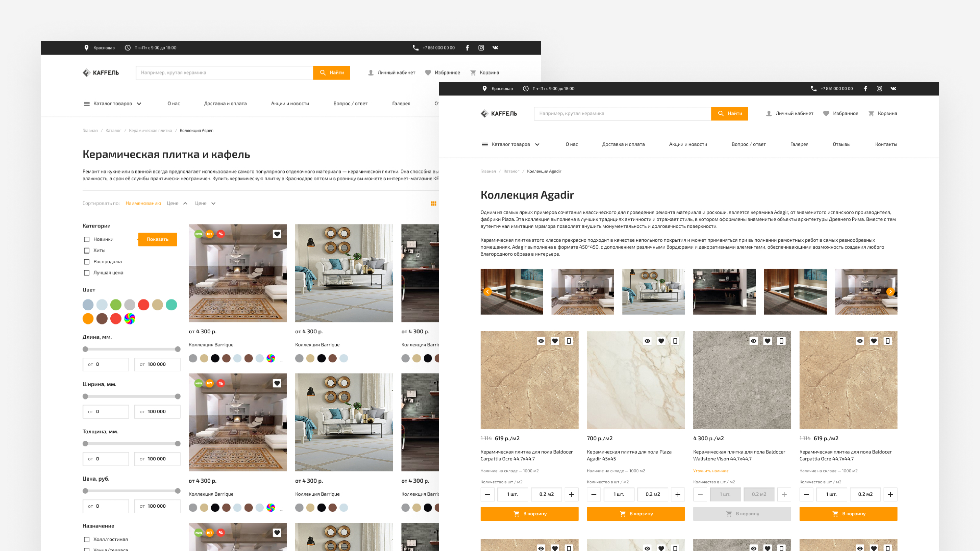Open Галерея in back page menu
Viewport: 980px width, 551px height.
pos(401,104)
